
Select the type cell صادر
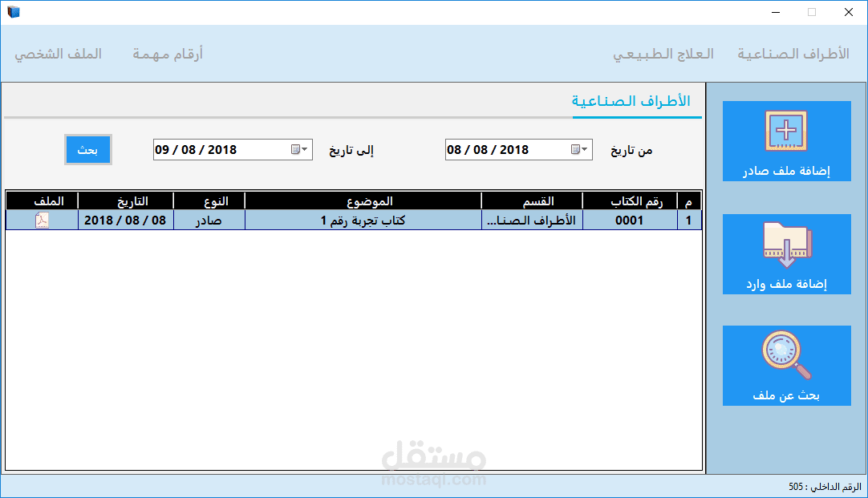point(209,221)
